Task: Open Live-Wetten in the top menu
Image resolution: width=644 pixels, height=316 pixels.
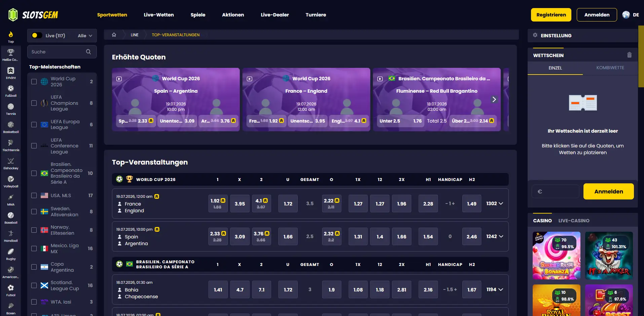Action: (159, 15)
